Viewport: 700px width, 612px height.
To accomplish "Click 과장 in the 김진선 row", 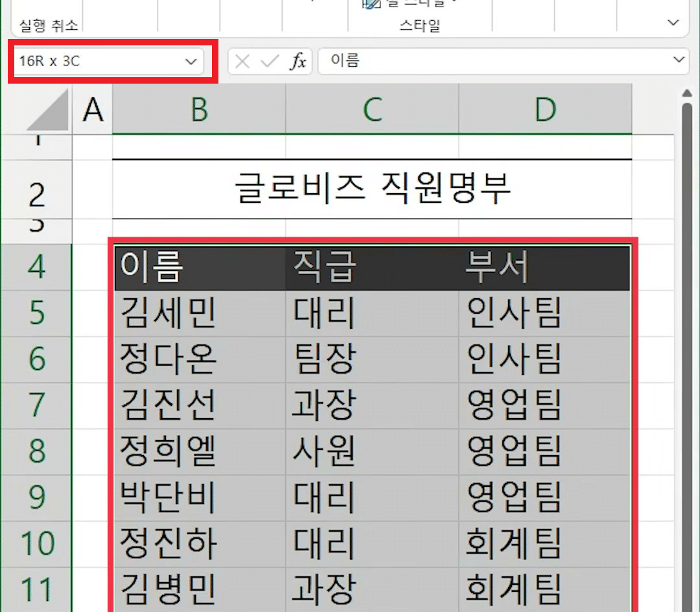I will click(372, 405).
